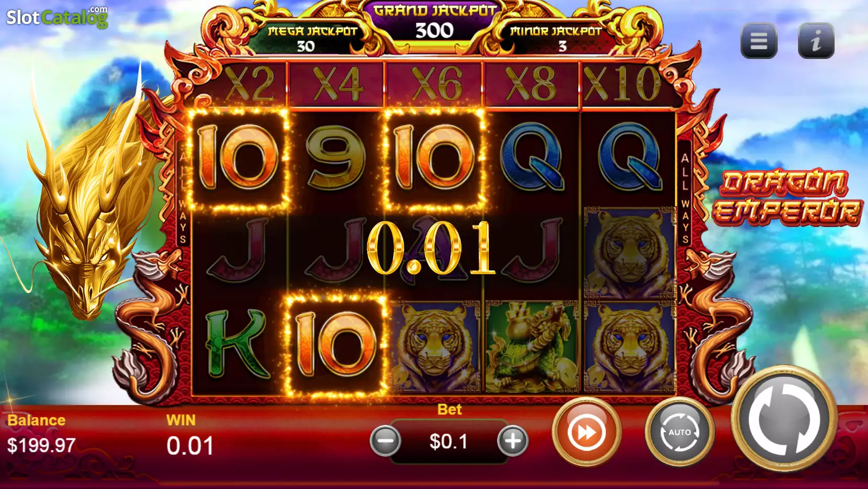Select the X8 multiplier header
Viewport: 868px width, 489px height.
click(531, 84)
